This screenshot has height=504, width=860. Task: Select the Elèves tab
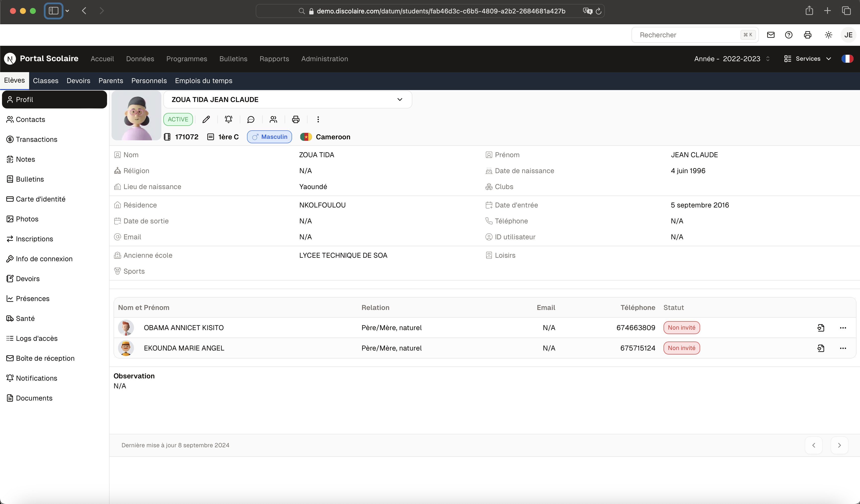(14, 81)
